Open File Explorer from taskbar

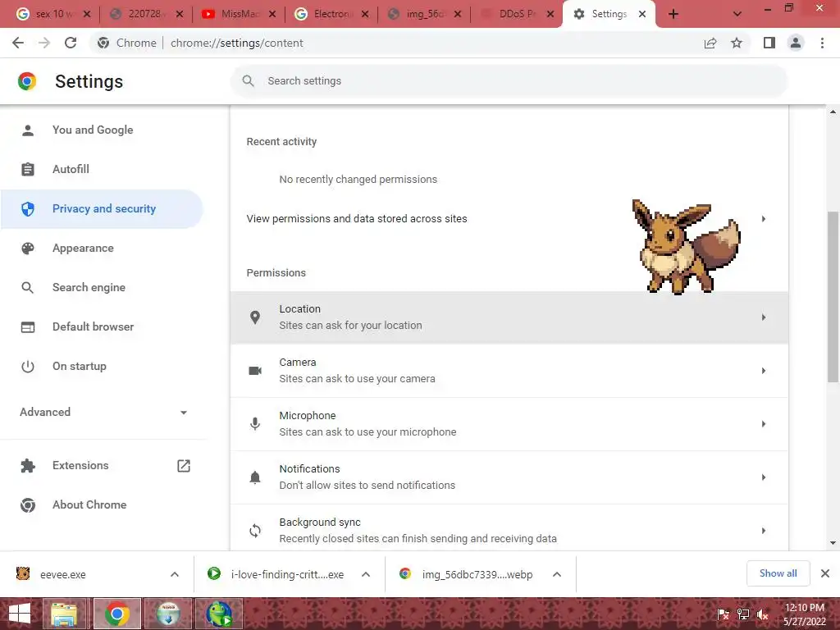tap(64, 614)
